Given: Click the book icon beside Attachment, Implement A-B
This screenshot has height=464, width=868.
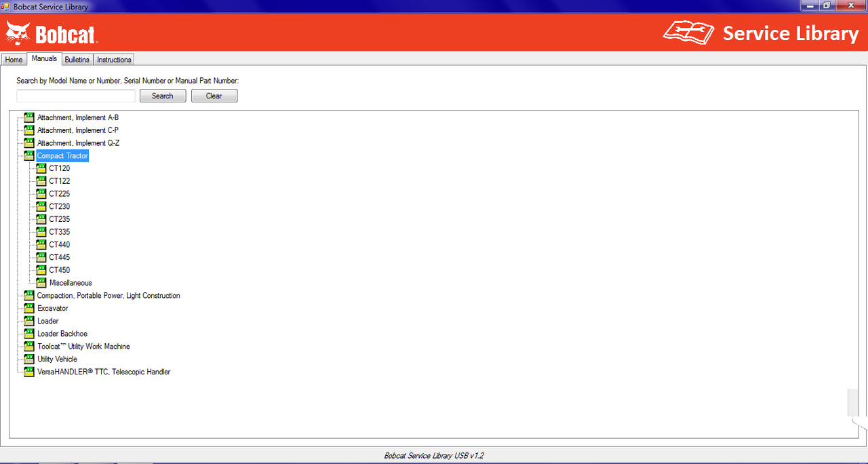Looking at the screenshot, I should coord(28,117).
